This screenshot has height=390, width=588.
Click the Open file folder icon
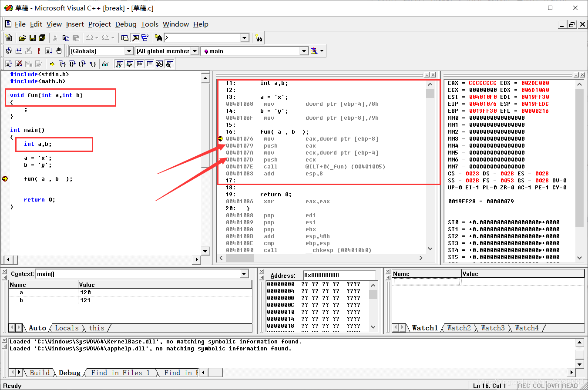click(x=22, y=38)
